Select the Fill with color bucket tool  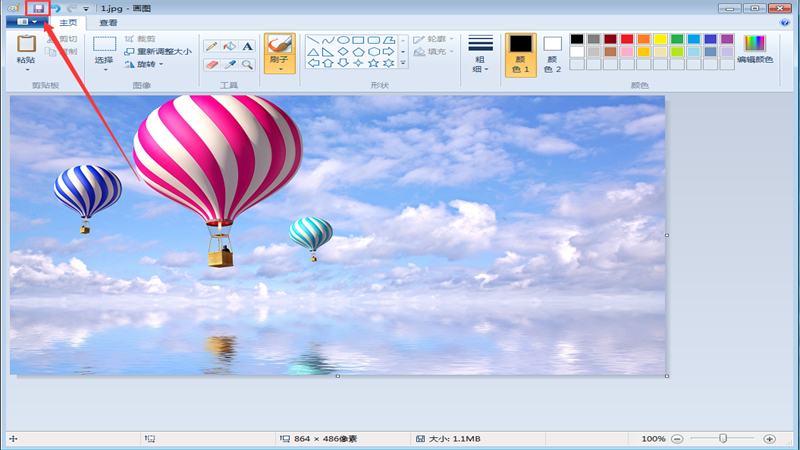pyautogui.click(x=229, y=46)
